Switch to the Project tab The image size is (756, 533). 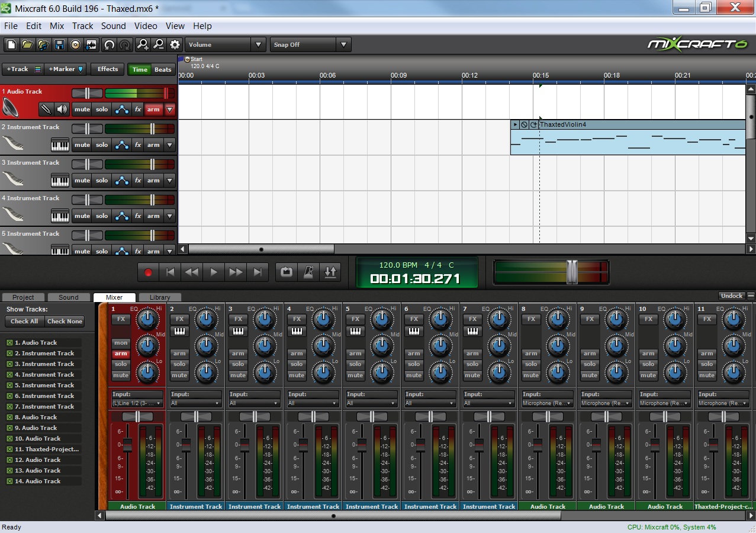pos(23,297)
